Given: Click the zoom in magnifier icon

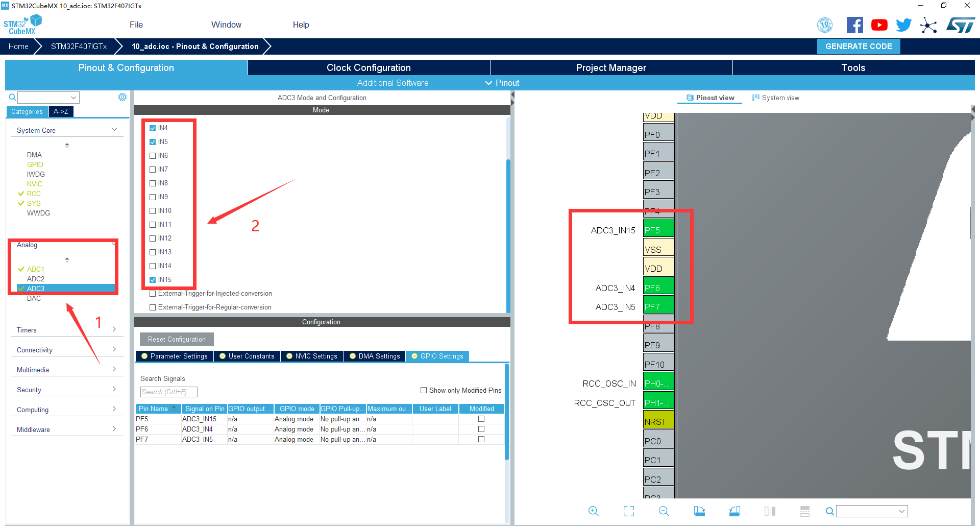Looking at the screenshot, I should coord(593,511).
